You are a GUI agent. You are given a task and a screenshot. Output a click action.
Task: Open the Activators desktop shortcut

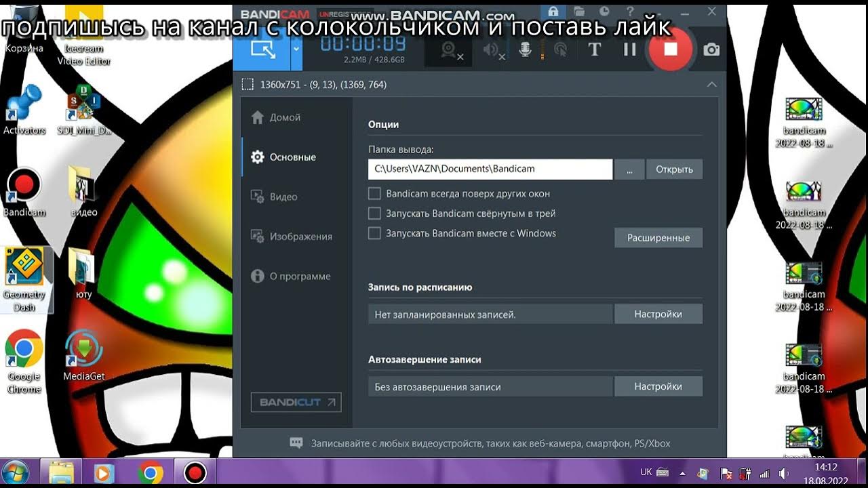point(24,110)
